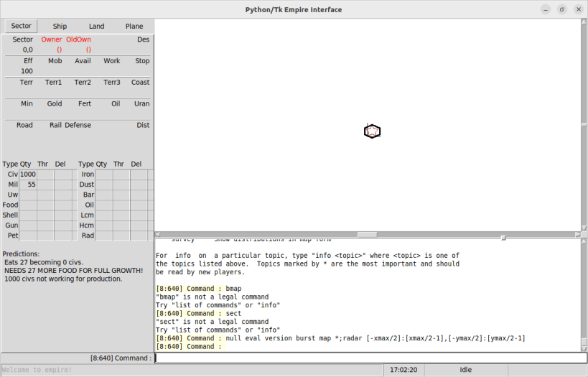This screenshot has height=377, width=588.
Task: Click '1000 civs not working for production' line
Action: pyautogui.click(x=63, y=279)
